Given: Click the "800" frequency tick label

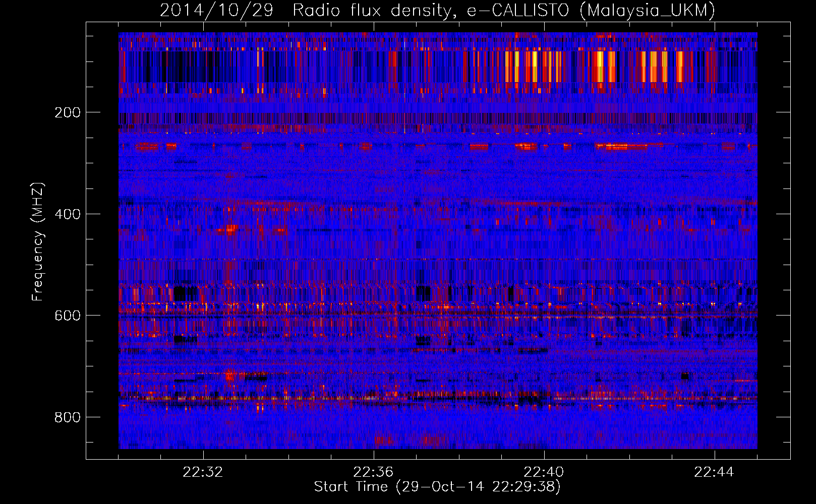Looking at the screenshot, I should click(67, 417).
